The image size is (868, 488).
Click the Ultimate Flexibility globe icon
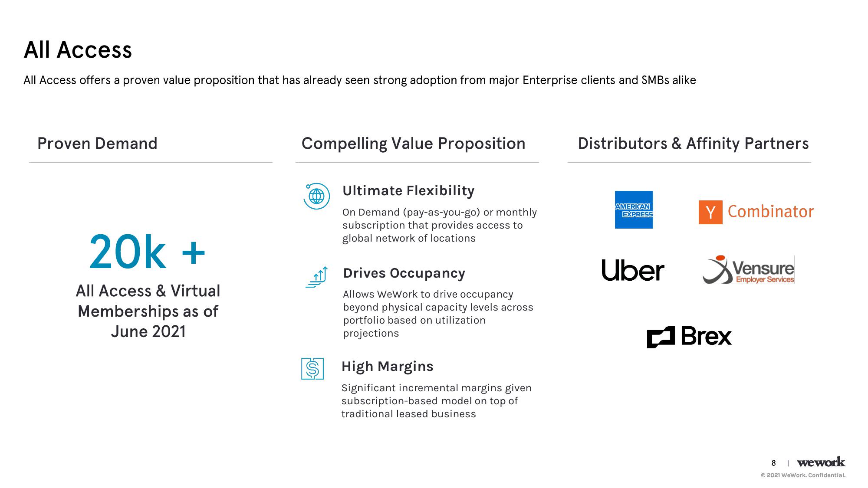[314, 195]
